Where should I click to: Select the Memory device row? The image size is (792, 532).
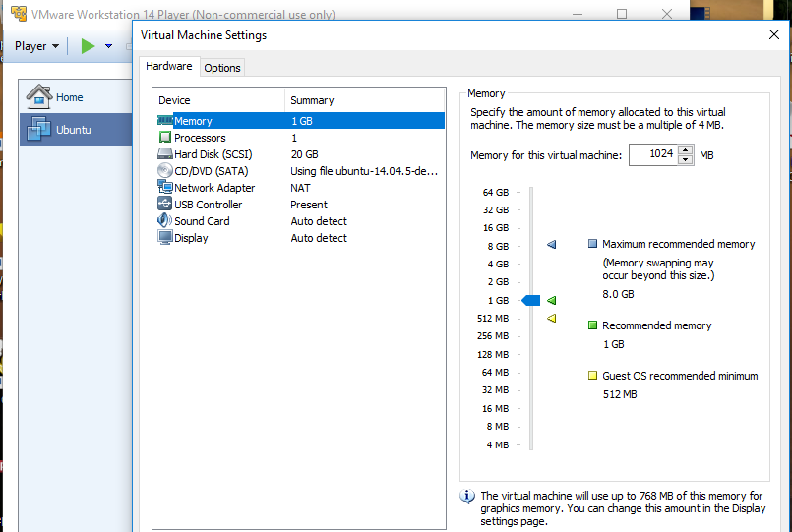[x=300, y=121]
